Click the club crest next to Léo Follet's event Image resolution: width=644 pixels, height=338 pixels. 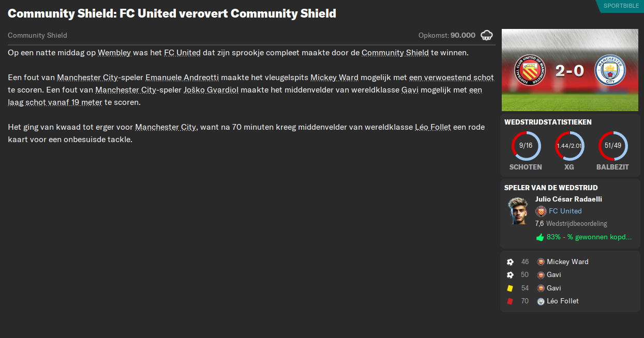coord(540,301)
